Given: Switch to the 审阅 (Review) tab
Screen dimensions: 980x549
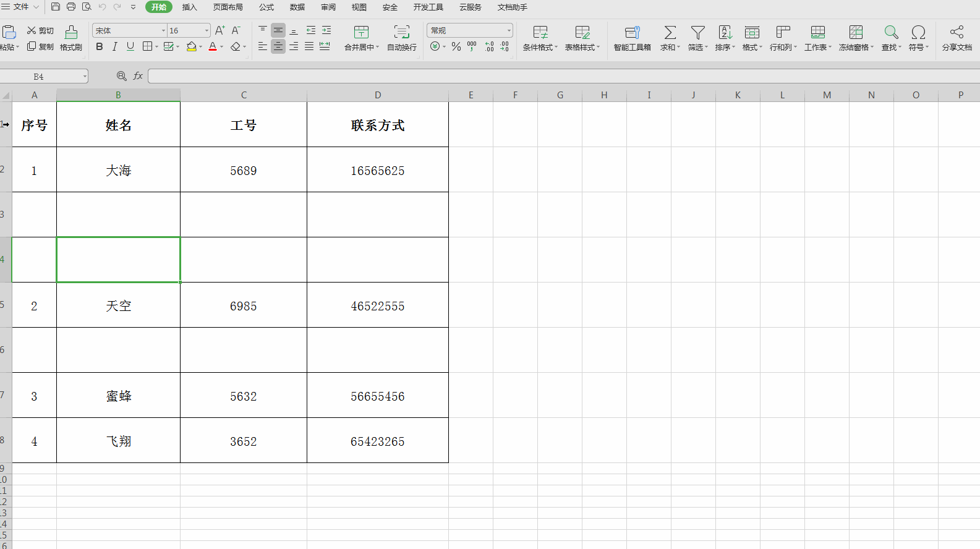Looking at the screenshot, I should tap(328, 7).
